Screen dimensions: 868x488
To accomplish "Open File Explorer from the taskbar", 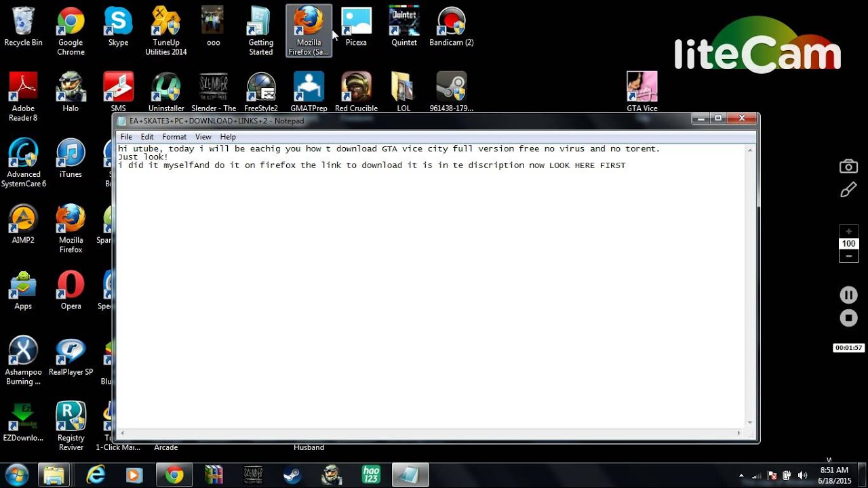I will point(53,475).
